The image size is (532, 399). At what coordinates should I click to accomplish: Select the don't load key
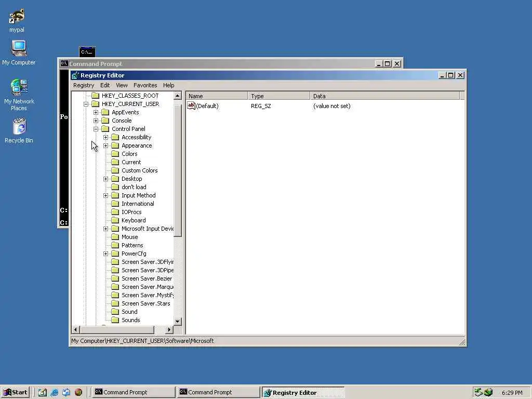134,187
